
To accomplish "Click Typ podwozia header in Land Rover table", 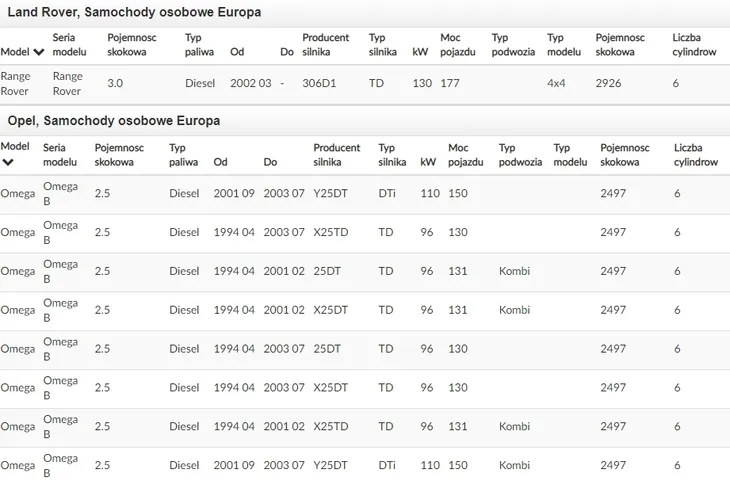I will tap(513, 45).
